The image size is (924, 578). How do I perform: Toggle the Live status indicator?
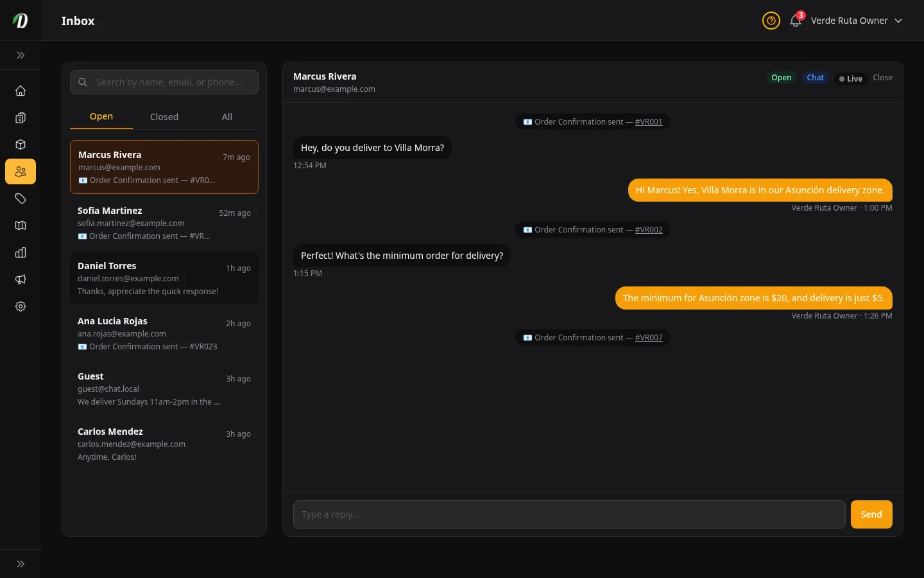(x=851, y=78)
